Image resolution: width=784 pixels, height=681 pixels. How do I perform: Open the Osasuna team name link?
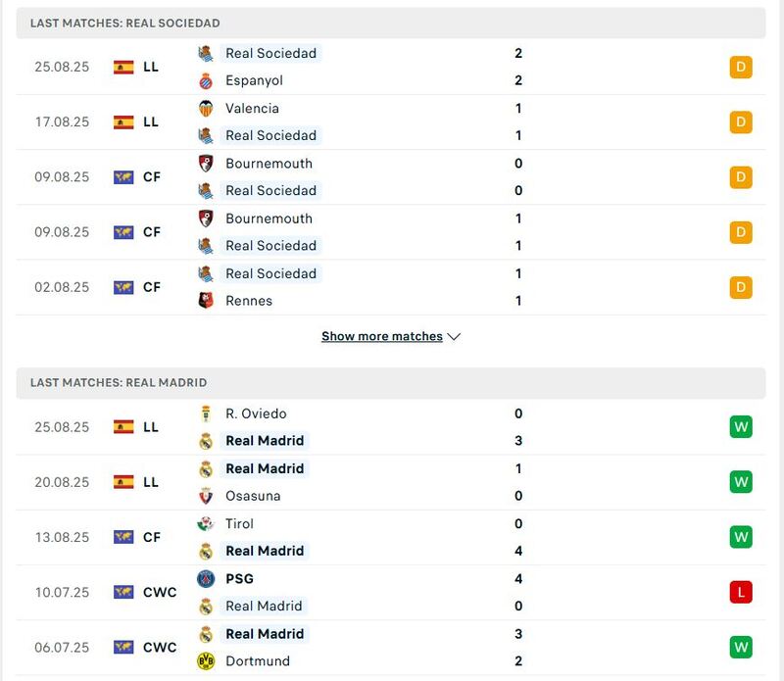255,496
